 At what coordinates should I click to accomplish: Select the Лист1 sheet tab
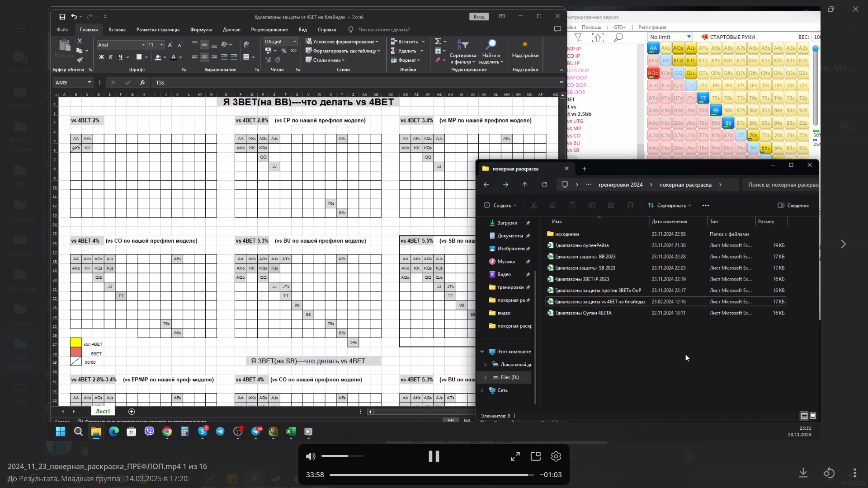(x=103, y=411)
